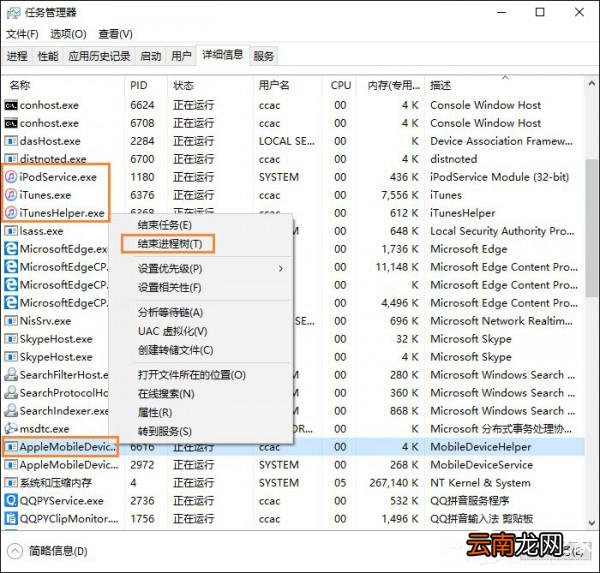Click the dasHost.exe process icon
This screenshot has height=573, width=600.
tap(11, 141)
